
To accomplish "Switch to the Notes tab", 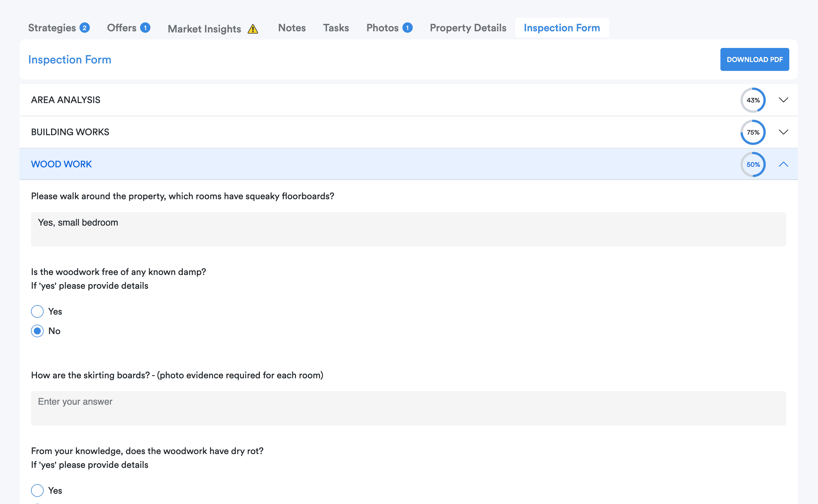I will (x=292, y=28).
